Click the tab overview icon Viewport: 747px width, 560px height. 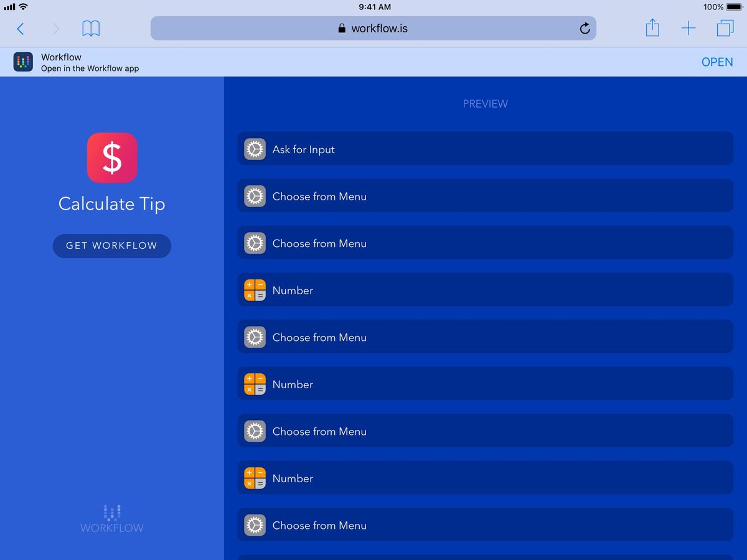pos(725,28)
